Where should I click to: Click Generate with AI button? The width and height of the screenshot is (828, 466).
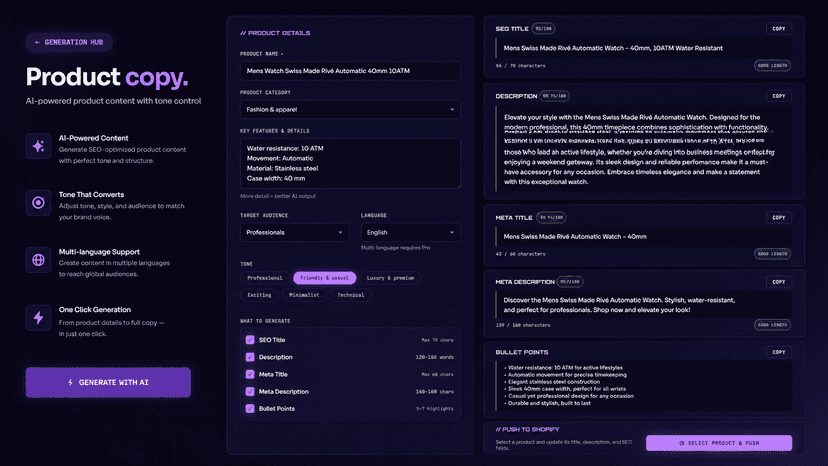click(x=108, y=382)
